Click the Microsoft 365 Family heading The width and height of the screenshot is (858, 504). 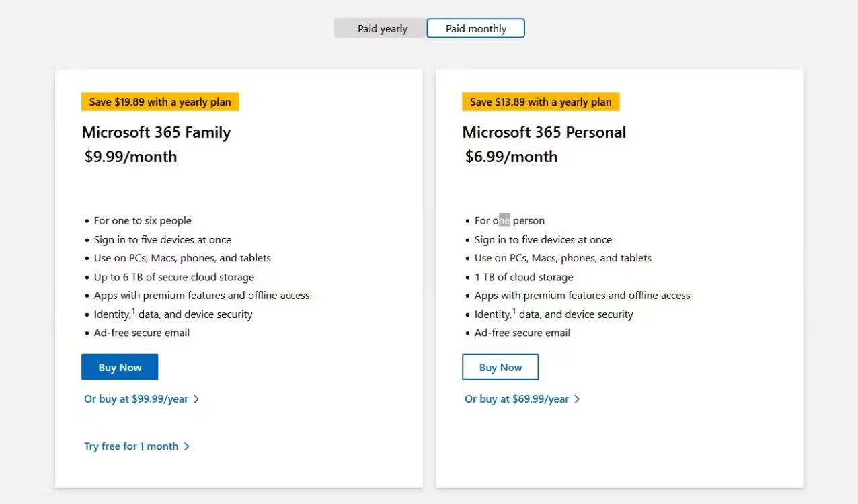pyautogui.click(x=156, y=132)
